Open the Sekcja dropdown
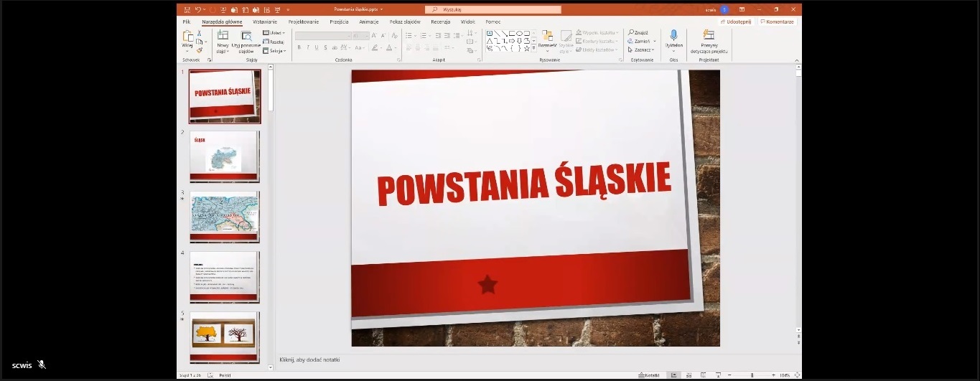 click(x=274, y=51)
